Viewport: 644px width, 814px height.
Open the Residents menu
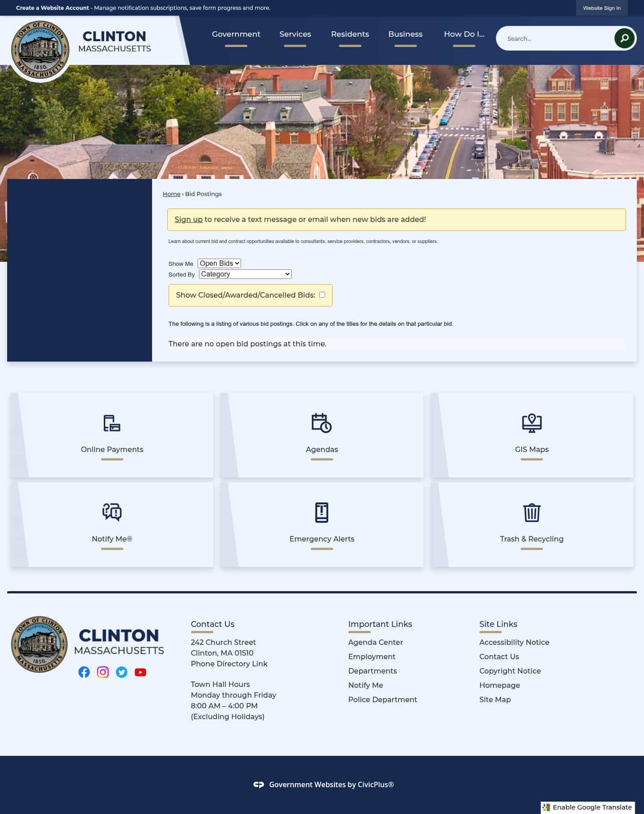click(350, 34)
